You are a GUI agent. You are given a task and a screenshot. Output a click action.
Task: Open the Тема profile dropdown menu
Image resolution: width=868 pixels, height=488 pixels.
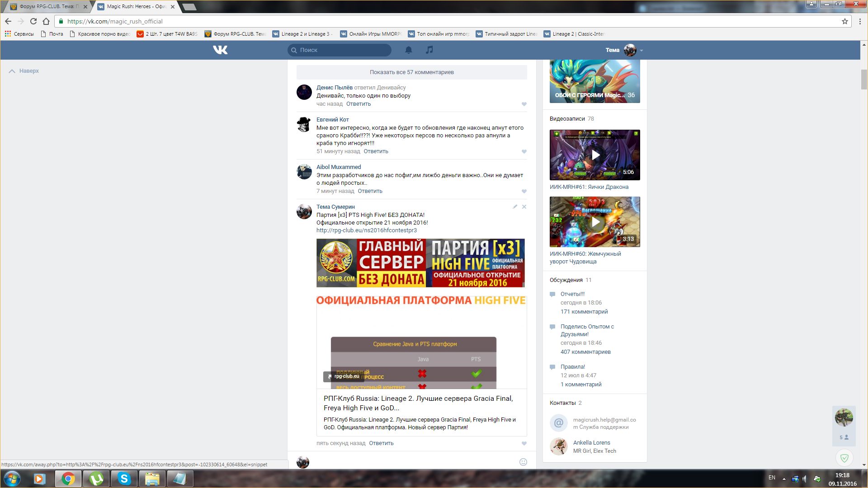tap(624, 50)
